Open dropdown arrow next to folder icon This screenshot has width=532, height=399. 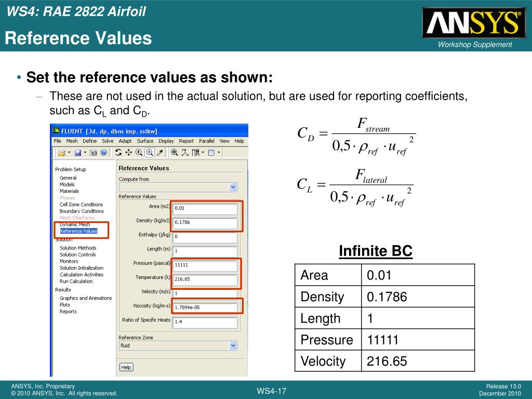coord(69,152)
